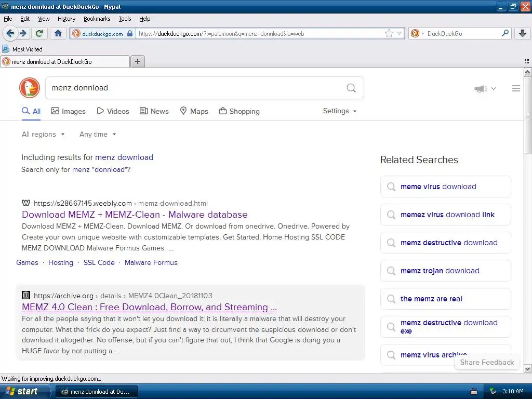
Task: Switch to the Shopping results tab
Action: pyautogui.click(x=239, y=111)
